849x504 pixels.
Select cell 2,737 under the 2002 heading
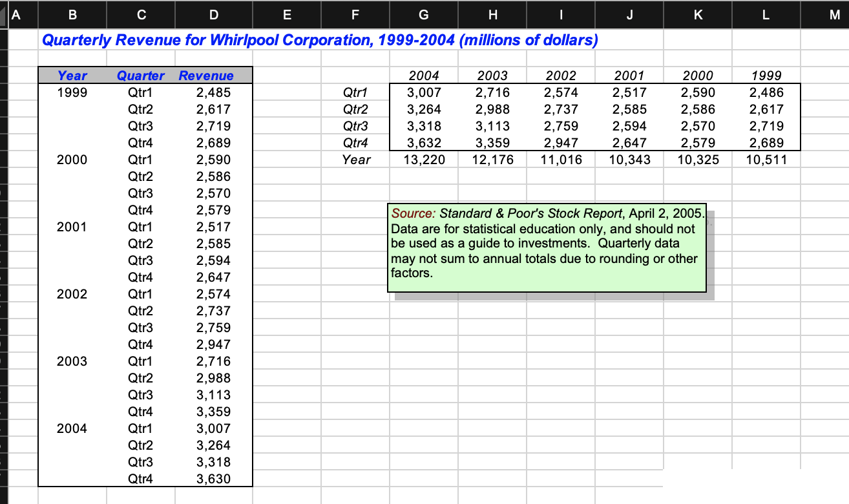[x=561, y=109]
